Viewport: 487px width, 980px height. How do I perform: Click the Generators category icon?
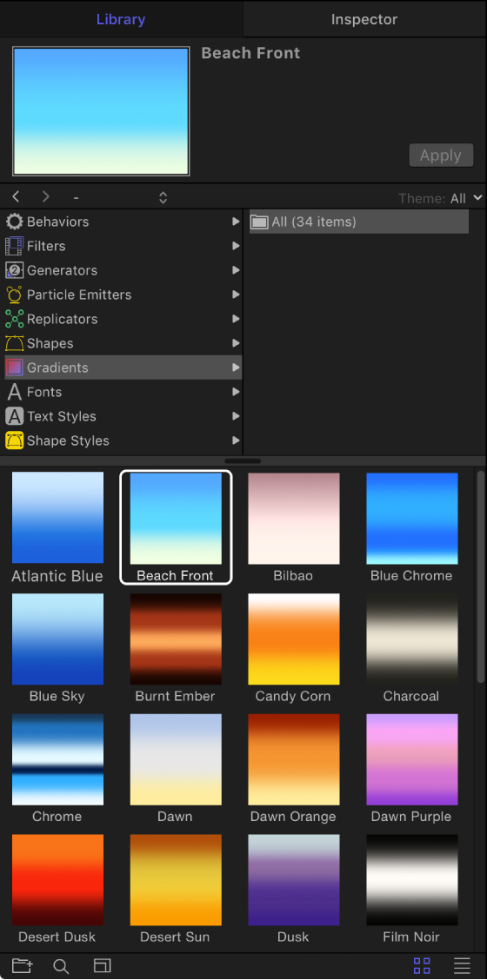[x=15, y=270]
